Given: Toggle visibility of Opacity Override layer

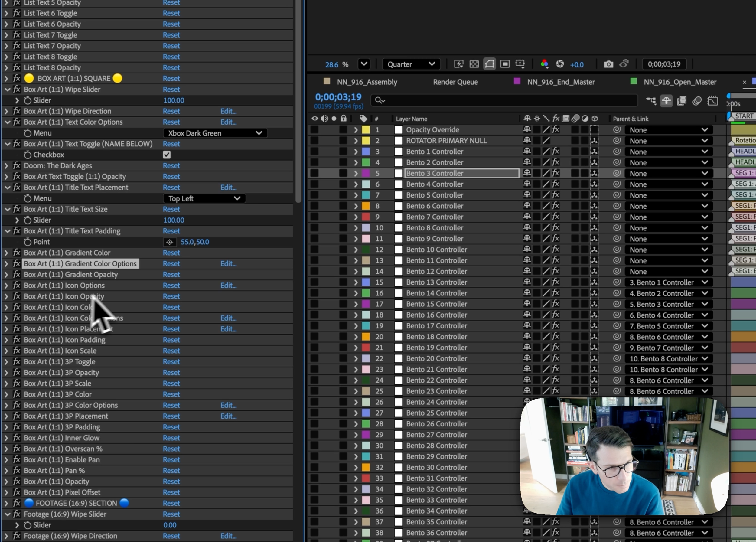Looking at the screenshot, I should tap(314, 130).
